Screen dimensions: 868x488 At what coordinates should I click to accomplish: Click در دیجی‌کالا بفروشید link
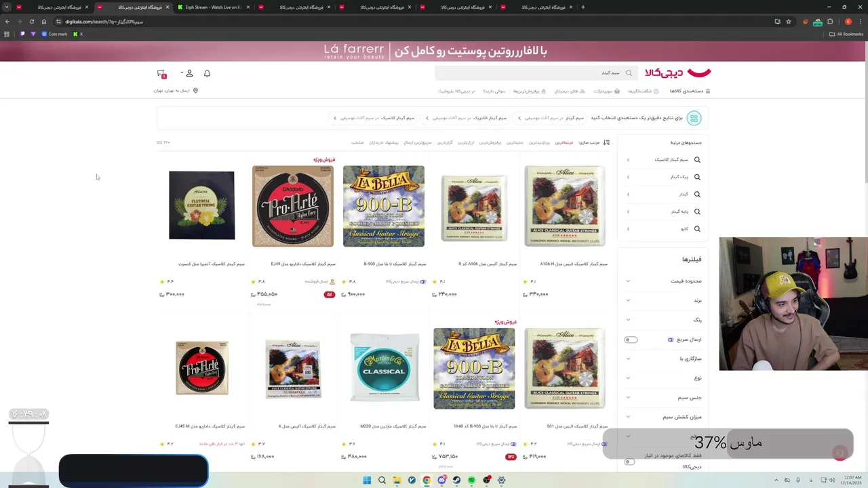(x=456, y=91)
